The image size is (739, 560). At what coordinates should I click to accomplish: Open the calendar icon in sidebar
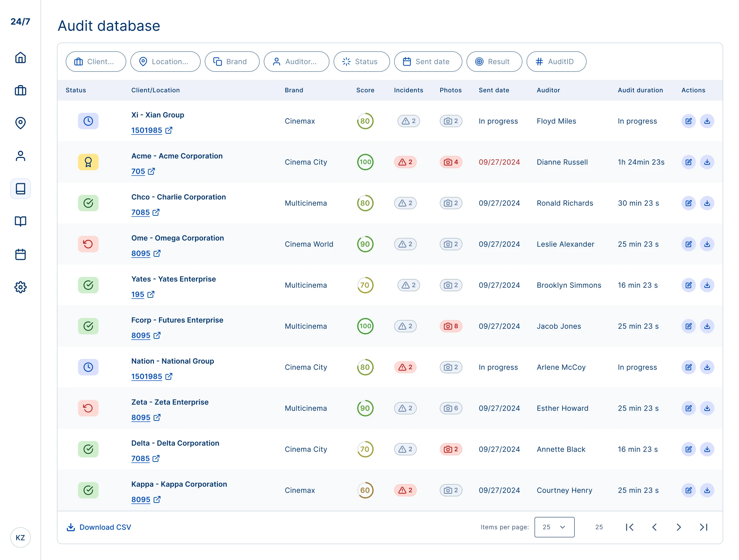pyautogui.click(x=21, y=254)
